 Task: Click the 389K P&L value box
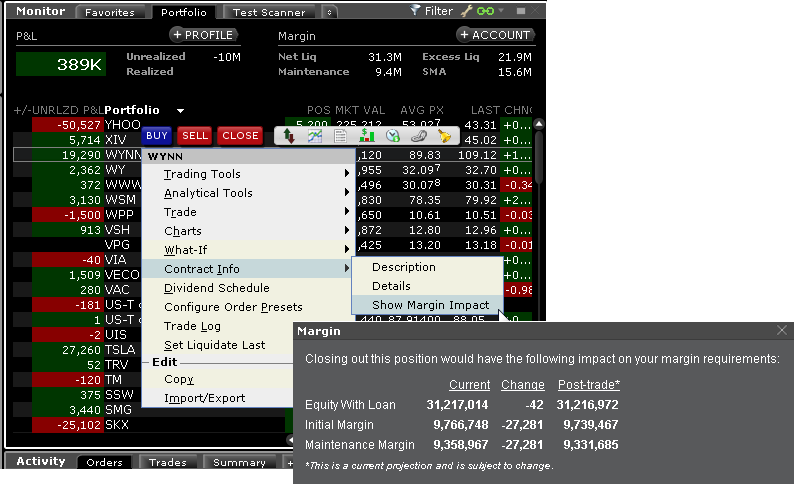coord(61,64)
